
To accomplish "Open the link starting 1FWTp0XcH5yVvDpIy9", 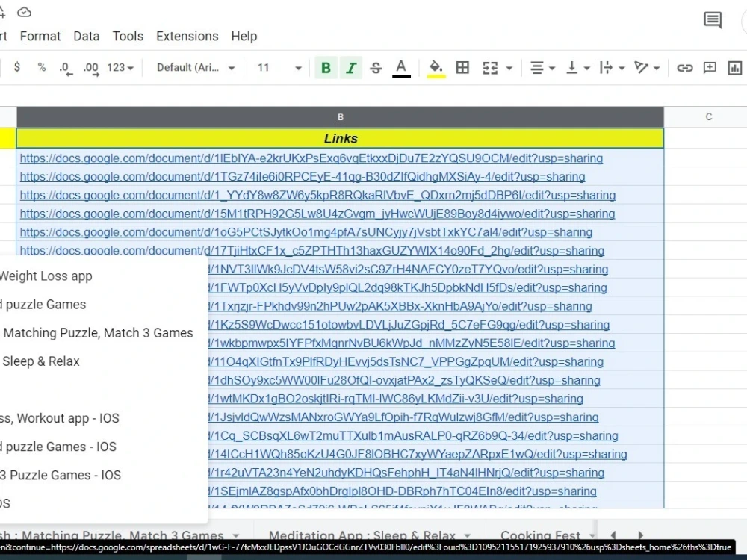I will point(408,287).
